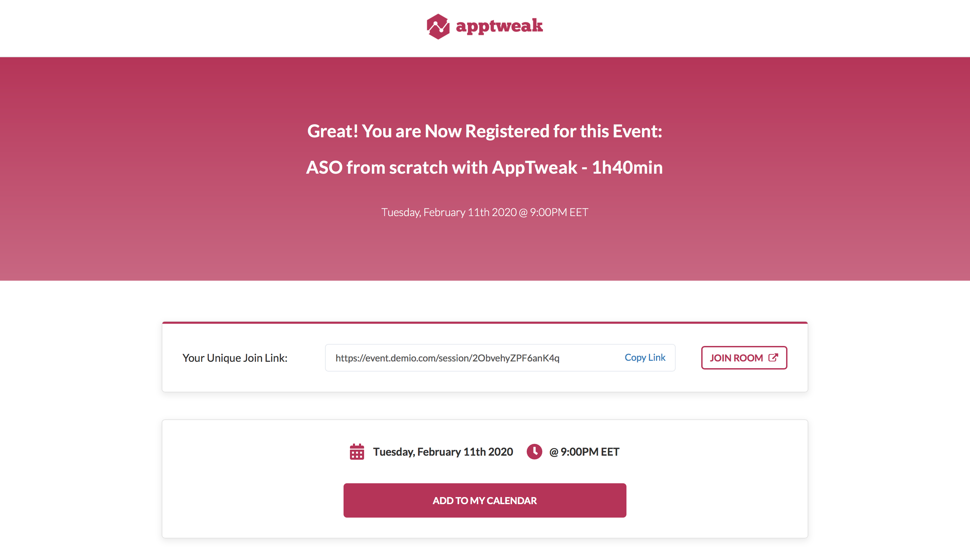
Task: Click 'Tuesday, February 11th 2020' in the calendar card
Action: (443, 452)
